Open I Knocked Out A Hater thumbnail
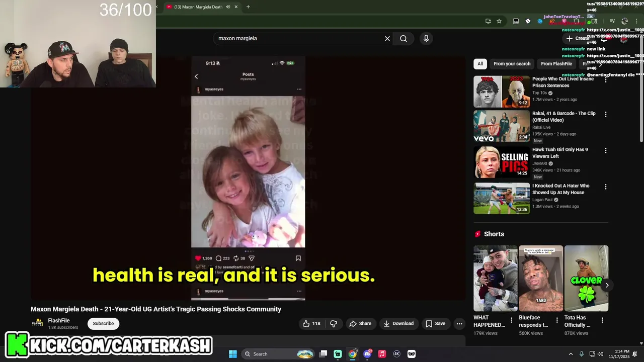This screenshot has height=362, width=644. (502, 199)
